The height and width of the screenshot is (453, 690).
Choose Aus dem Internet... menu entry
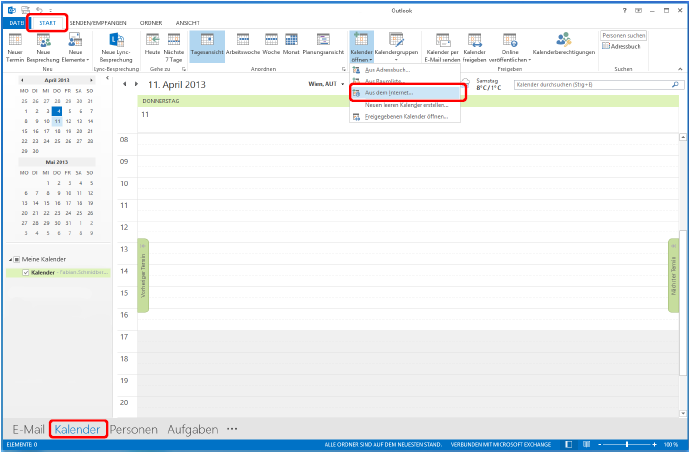click(x=405, y=93)
